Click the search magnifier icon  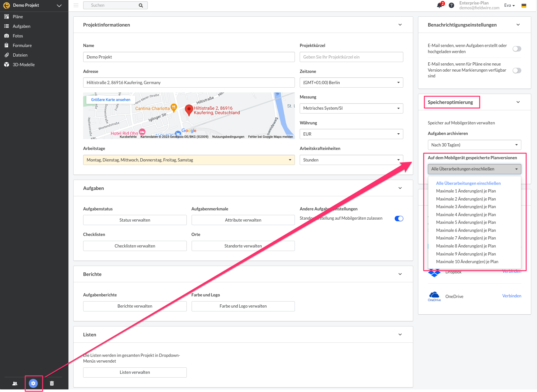141,5
